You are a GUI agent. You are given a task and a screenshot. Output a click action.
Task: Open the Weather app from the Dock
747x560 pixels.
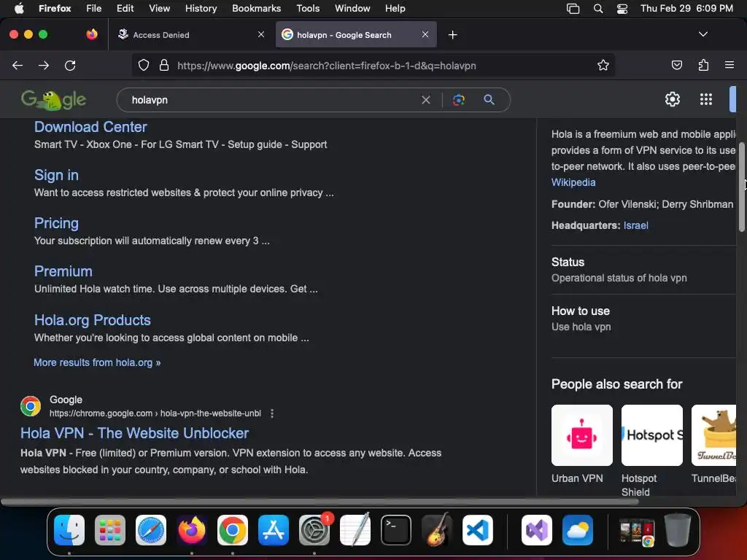[578, 530]
